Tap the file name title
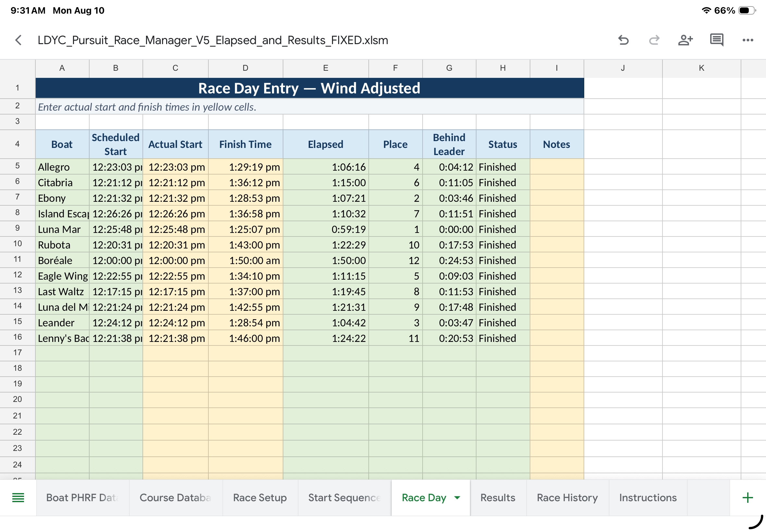Viewport: 766px width, 532px height. 213,40
